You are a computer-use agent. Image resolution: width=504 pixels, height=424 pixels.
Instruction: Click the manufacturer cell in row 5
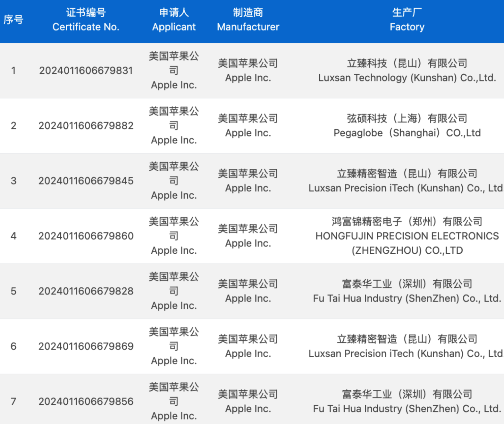click(248, 291)
